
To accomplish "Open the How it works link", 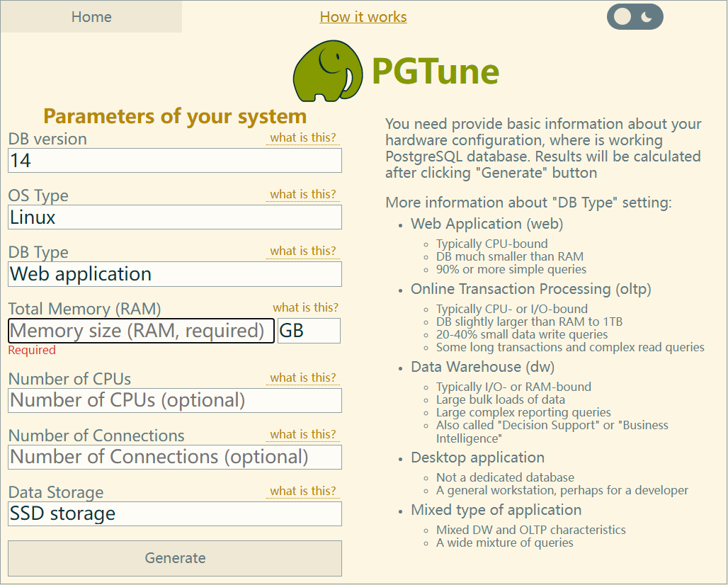I will pyautogui.click(x=363, y=17).
